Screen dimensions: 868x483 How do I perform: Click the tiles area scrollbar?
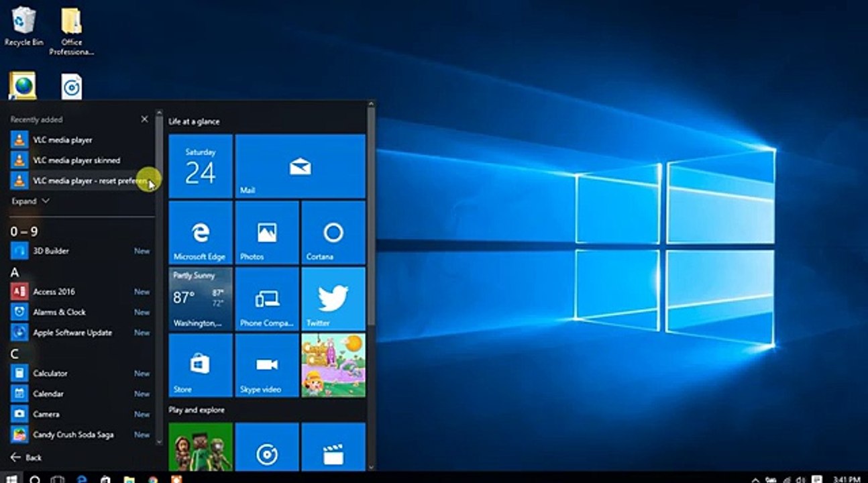point(371,285)
